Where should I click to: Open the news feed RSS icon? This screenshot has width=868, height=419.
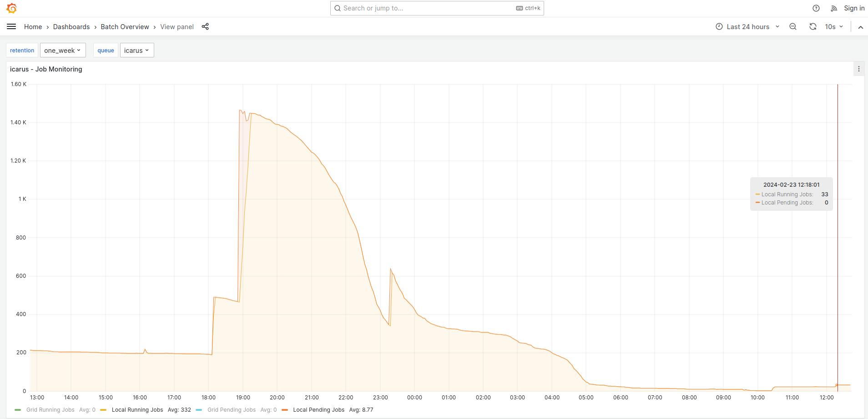point(834,8)
